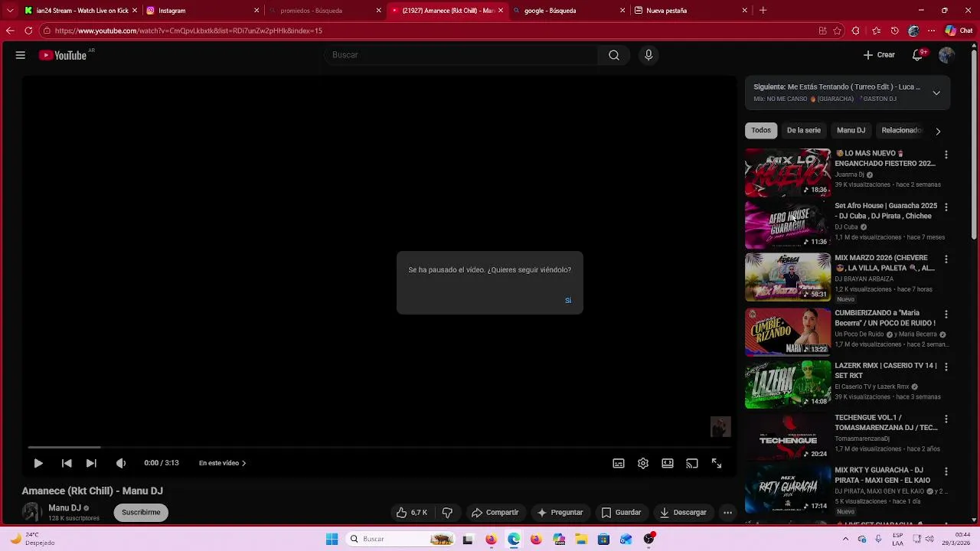Open the YouTube guide hamburger menu
The image size is (980, 551).
[x=21, y=55]
